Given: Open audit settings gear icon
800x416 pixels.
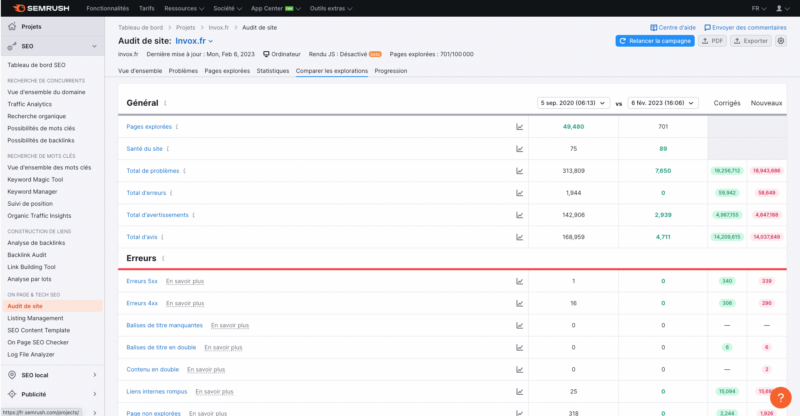Looking at the screenshot, I should (781, 41).
